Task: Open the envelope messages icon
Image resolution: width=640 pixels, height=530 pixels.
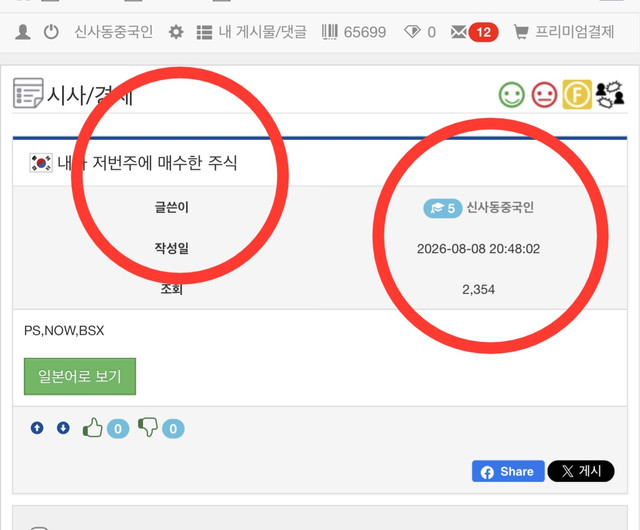Action: tap(459, 32)
